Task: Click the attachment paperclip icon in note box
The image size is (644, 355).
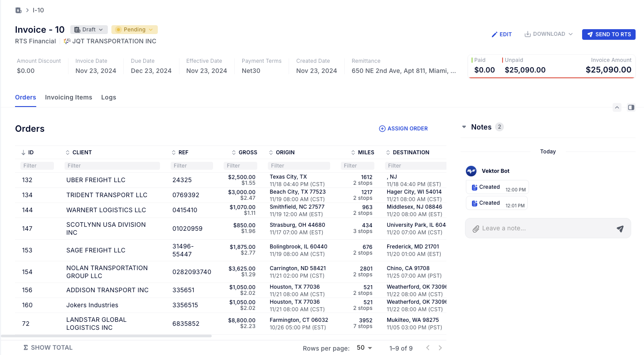Action: pos(476,229)
